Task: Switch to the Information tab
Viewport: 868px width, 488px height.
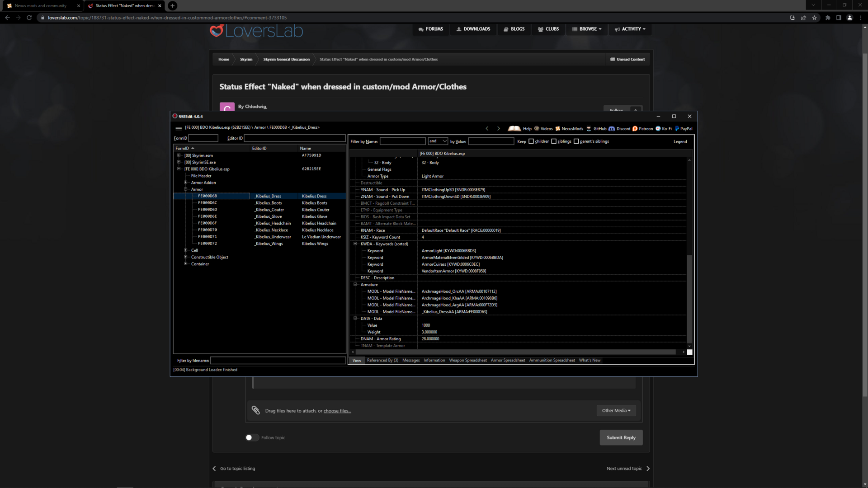Action: tap(434, 360)
